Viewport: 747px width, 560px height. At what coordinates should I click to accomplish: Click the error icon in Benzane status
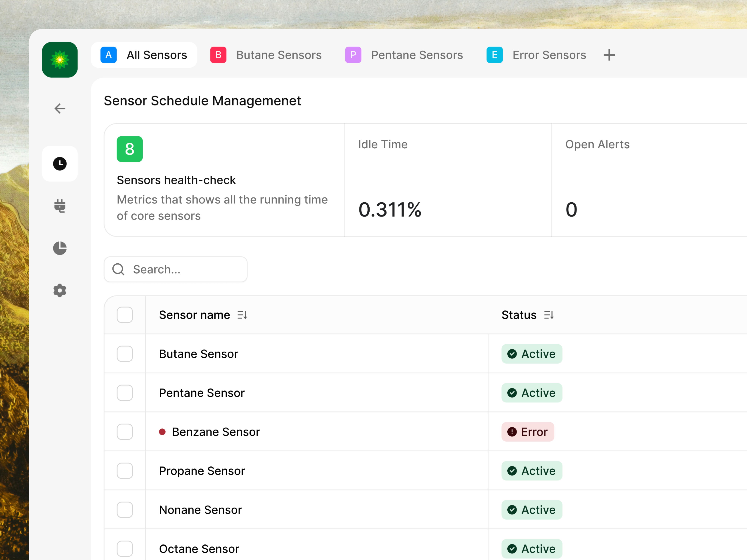(512, 432)
